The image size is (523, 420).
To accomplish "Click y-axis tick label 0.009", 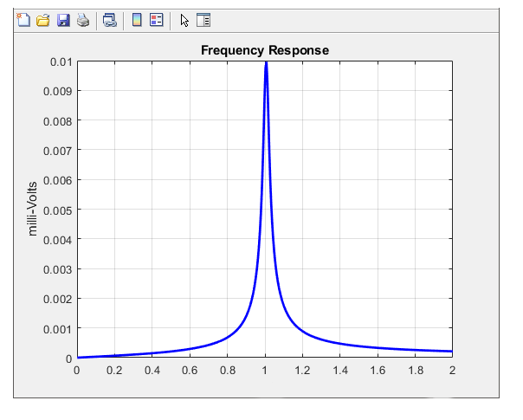I will tap(58, 92).
